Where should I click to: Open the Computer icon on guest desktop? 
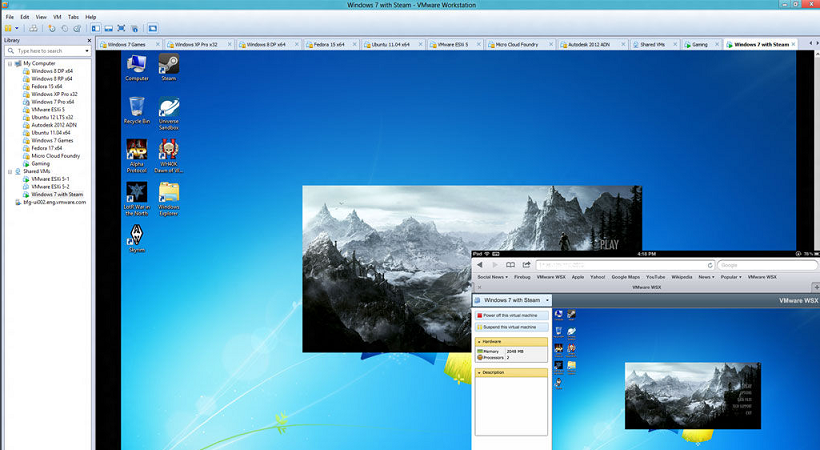(136, 67)
